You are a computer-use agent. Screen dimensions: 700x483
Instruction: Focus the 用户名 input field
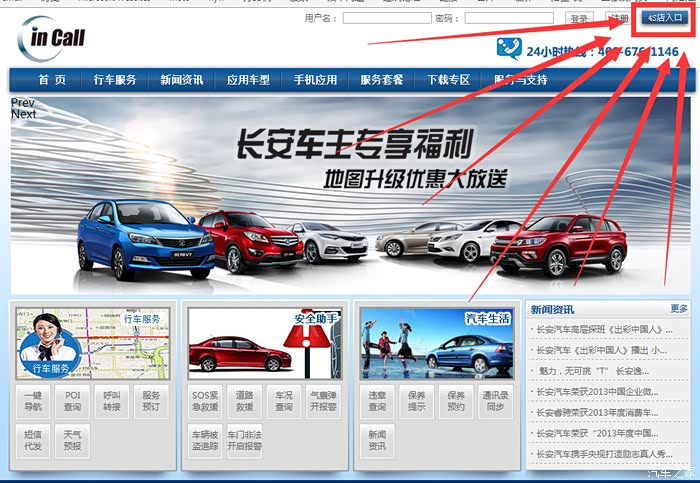click(387, 18)
